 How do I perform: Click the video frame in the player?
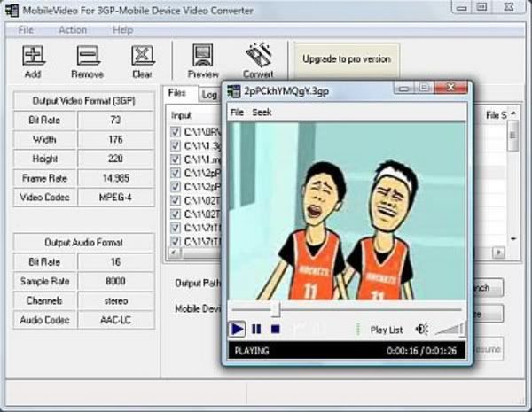(x=347, y=211)
